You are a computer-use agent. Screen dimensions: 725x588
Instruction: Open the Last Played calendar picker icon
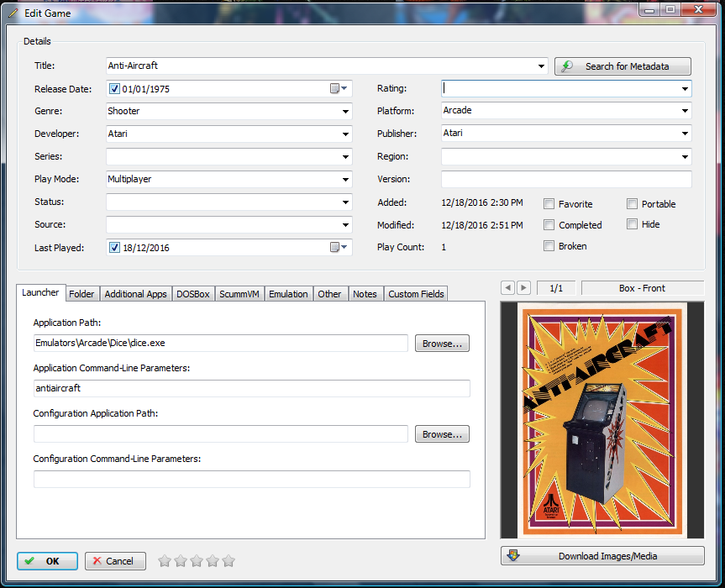coord(339,247)
